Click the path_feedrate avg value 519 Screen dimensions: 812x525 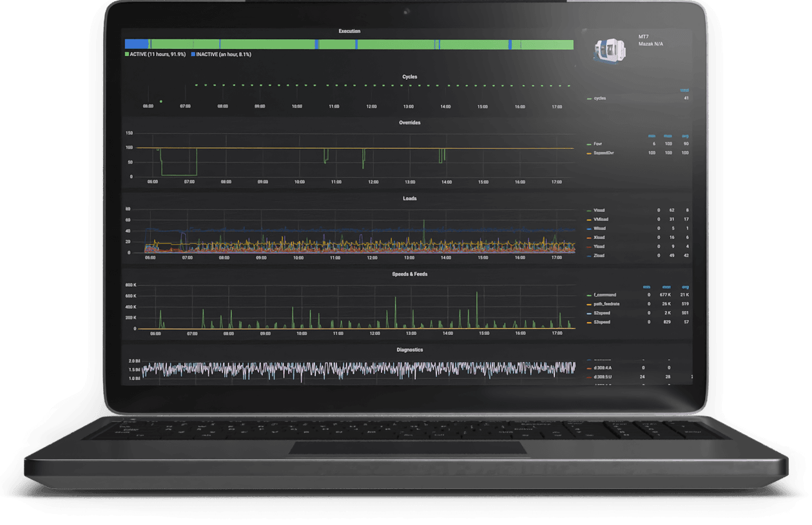pos(685,304)
